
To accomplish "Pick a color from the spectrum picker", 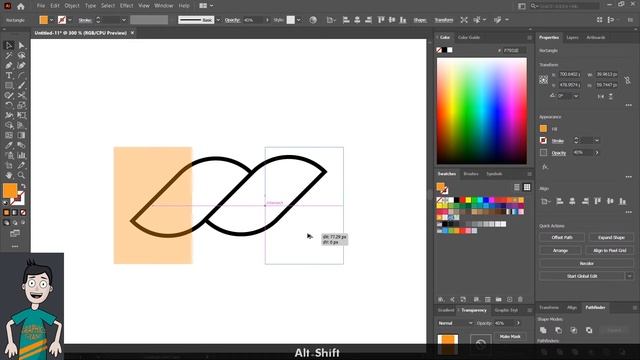I will coord(482,111).
